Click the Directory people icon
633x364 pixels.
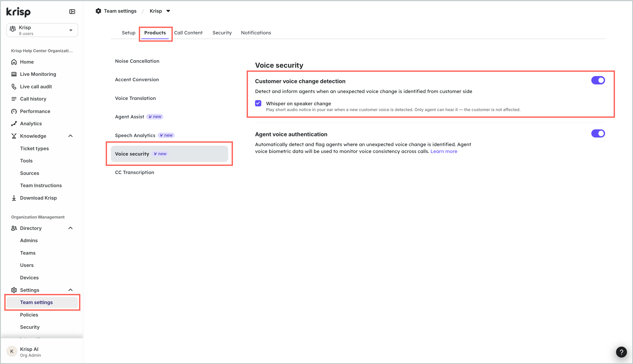pyautogui.click(x=14, y=228)
